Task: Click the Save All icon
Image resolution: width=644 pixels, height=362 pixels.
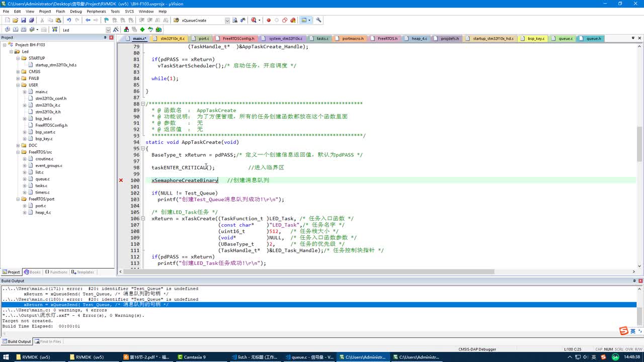Action: [31, 20]
